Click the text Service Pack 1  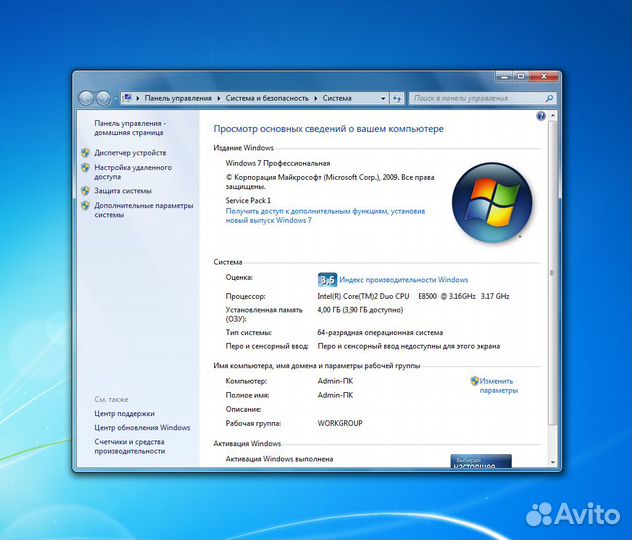point(248,200)
